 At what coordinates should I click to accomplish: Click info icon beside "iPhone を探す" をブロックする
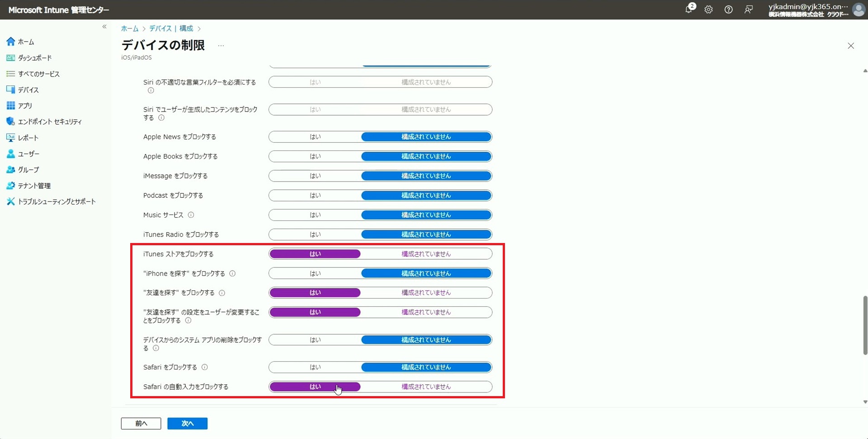click(x=232, y=274)
